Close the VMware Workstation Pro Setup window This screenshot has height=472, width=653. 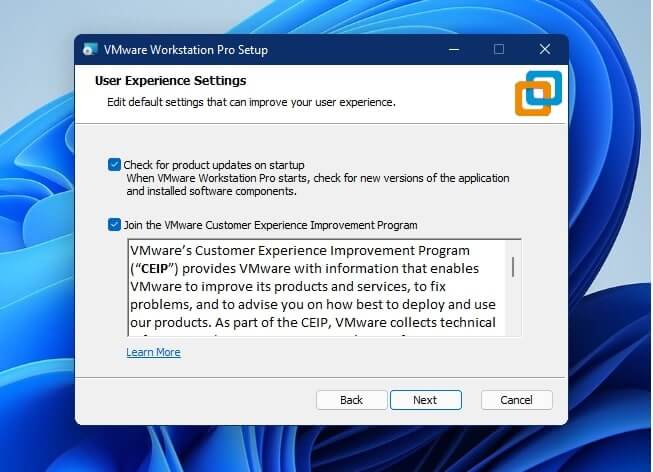tap(545, 50)
